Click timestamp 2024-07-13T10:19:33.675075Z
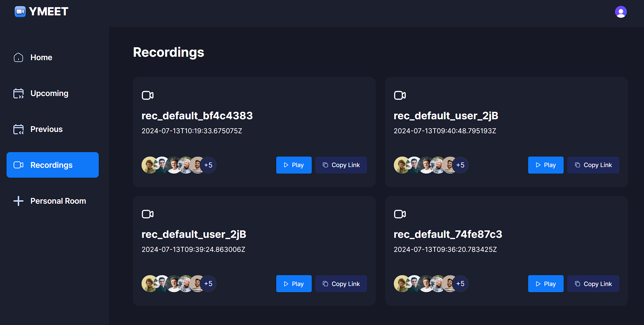The width and height of the screenshot is (644, 325). 192,131
